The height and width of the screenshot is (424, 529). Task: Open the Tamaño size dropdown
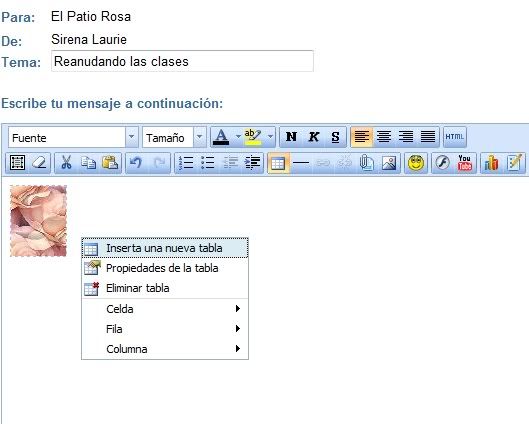point(174,137)
